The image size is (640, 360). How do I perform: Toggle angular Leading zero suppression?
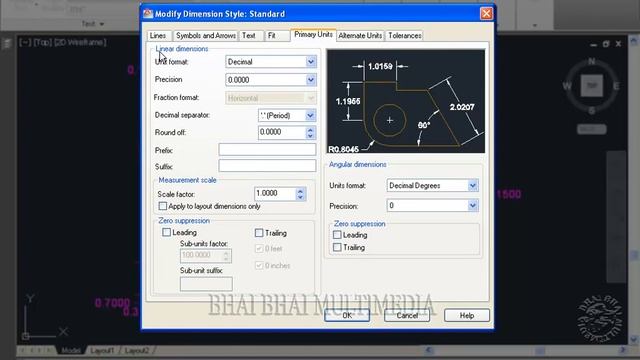pos(337,235)
